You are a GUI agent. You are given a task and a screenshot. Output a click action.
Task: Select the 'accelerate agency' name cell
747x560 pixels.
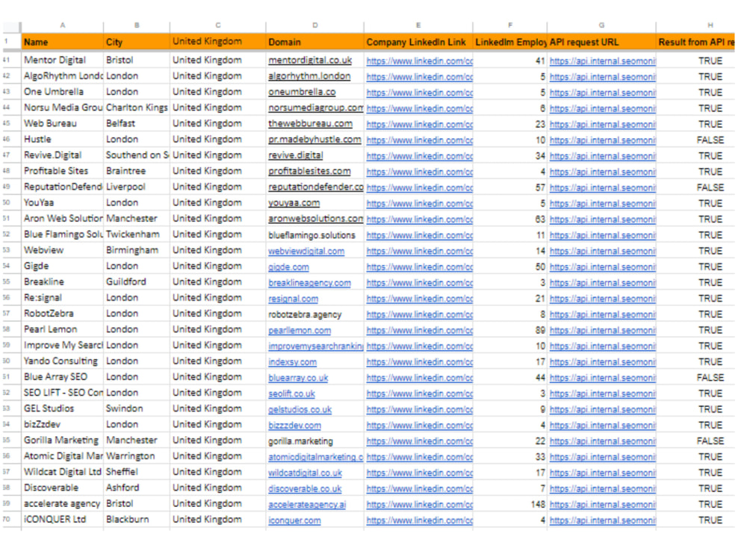63,504
